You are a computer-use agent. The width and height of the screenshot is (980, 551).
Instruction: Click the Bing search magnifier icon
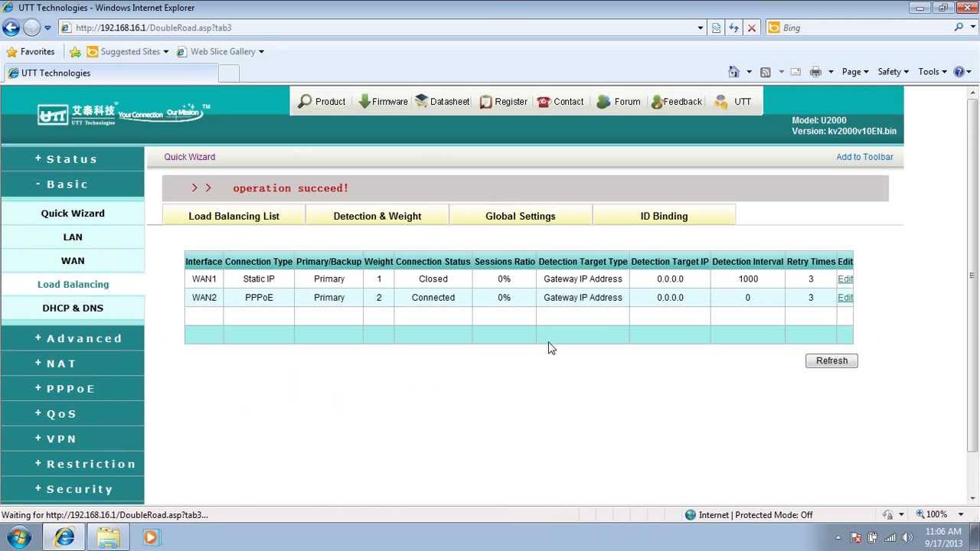[x=959, y=28]
